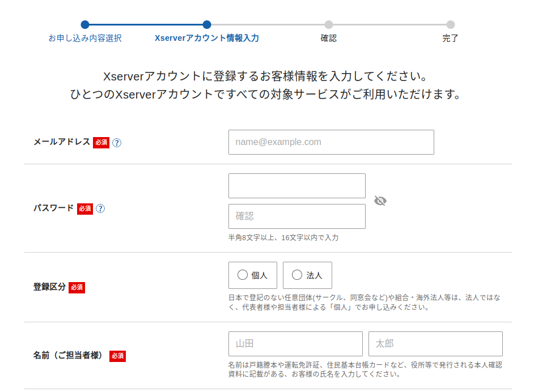534x392 pixels.
Task: Focus the first password input field
Action: click(x=296, y=186)
